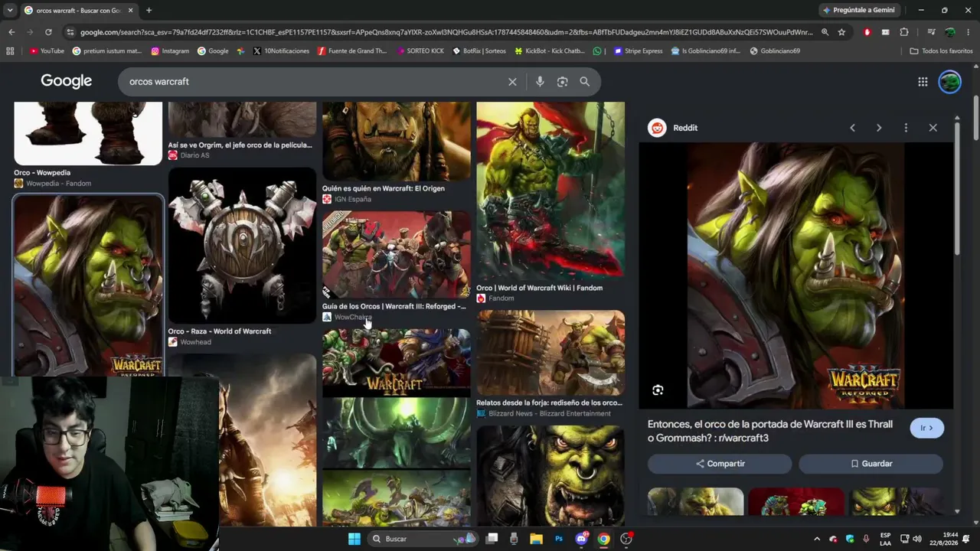Bookmark this page with the star icon

tap(841, 32)
